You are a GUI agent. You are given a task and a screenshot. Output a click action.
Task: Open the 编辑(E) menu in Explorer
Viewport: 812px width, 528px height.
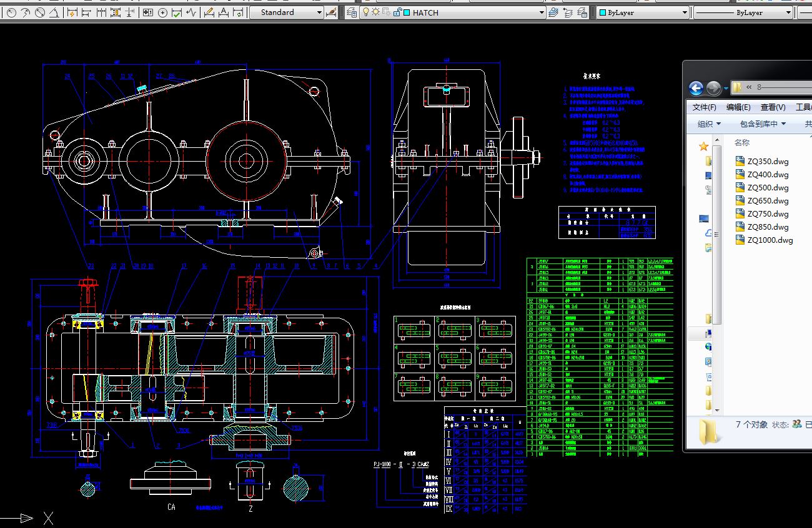[738, 107]
